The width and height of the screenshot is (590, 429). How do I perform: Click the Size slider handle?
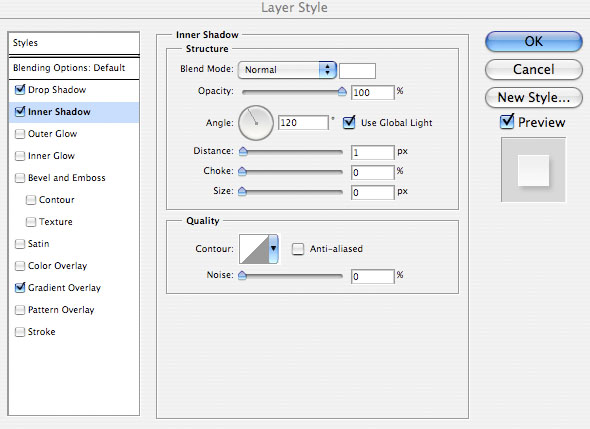point(243,192)
